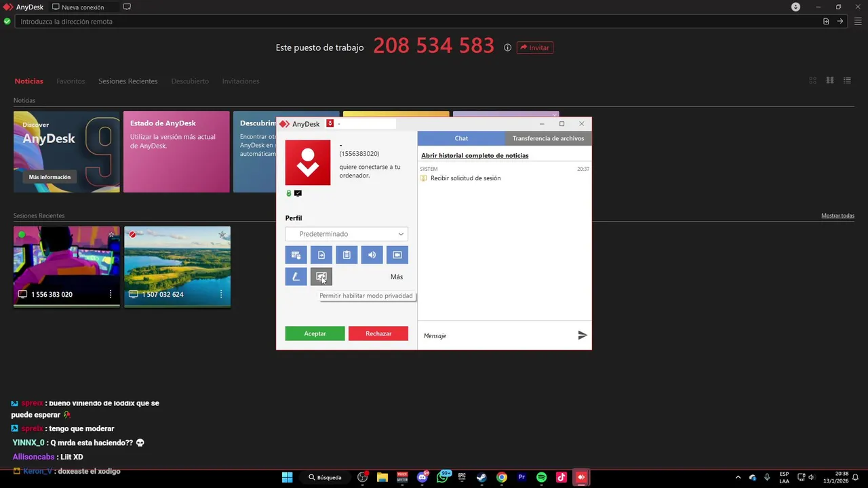The width and height of the screenshot is (868, 488).
Task: Open TikTok from taskbar
Action: tap(561, 477)
